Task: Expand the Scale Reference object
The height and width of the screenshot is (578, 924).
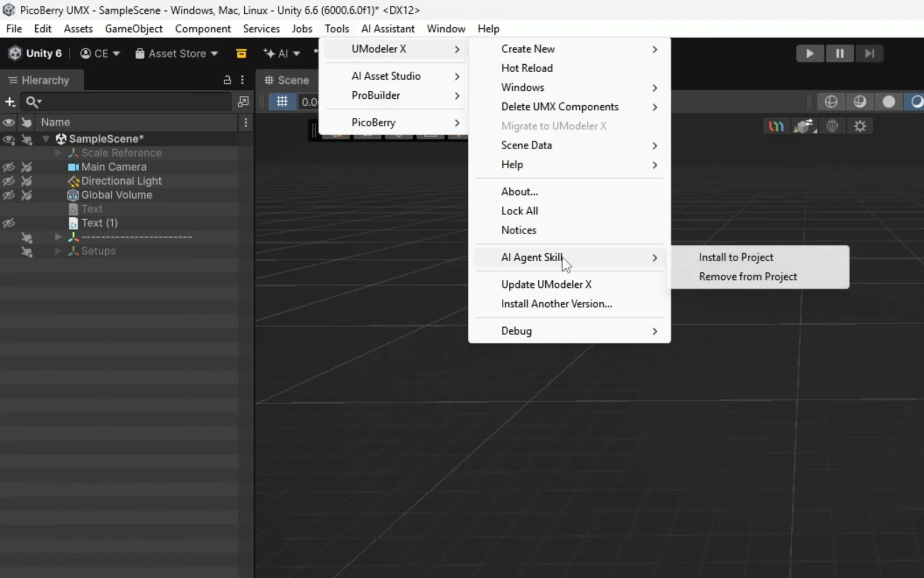Action: pos(58,153)
